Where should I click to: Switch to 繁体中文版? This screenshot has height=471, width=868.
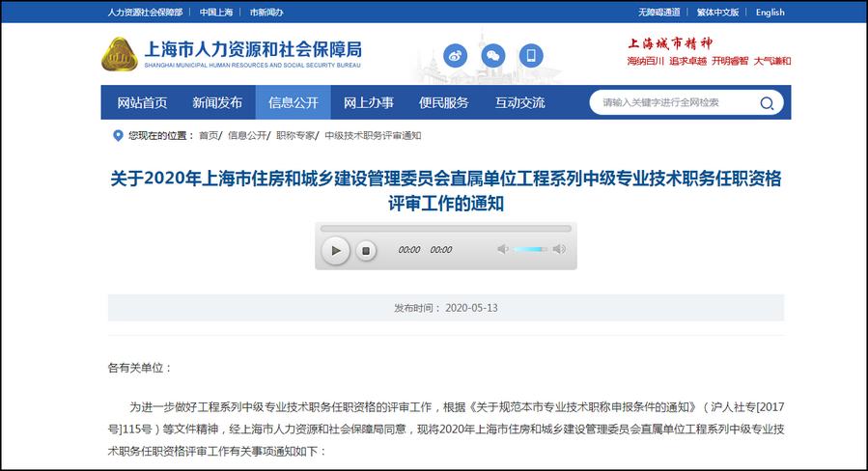click(x=717, y=13)
